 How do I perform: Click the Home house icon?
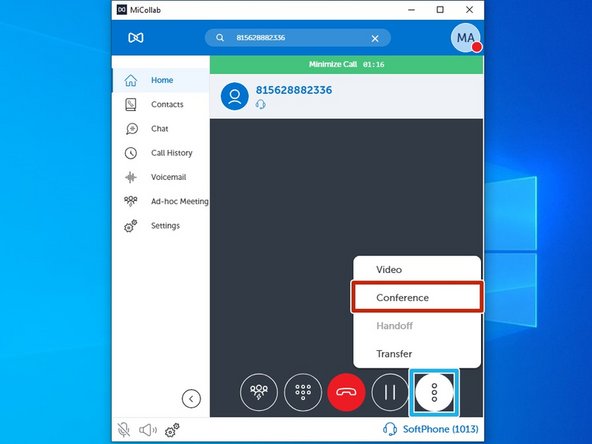tap(131, 80)
